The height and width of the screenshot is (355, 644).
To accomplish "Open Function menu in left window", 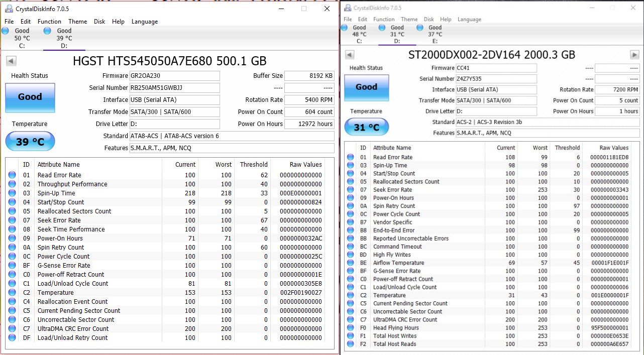I will point(49,22).
